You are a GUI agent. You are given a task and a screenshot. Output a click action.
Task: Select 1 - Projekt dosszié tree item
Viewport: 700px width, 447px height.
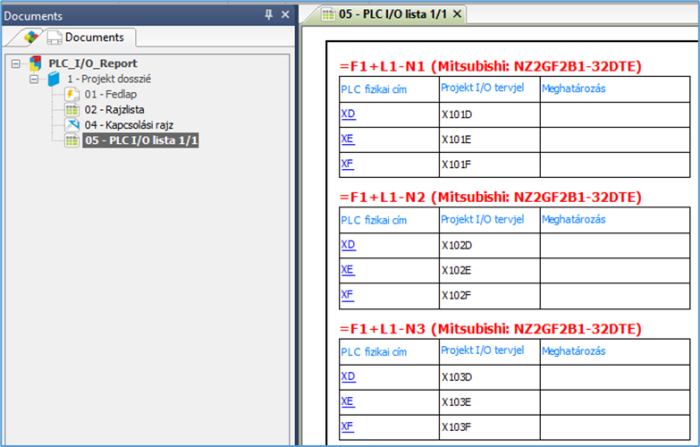[x=109, y=79]
